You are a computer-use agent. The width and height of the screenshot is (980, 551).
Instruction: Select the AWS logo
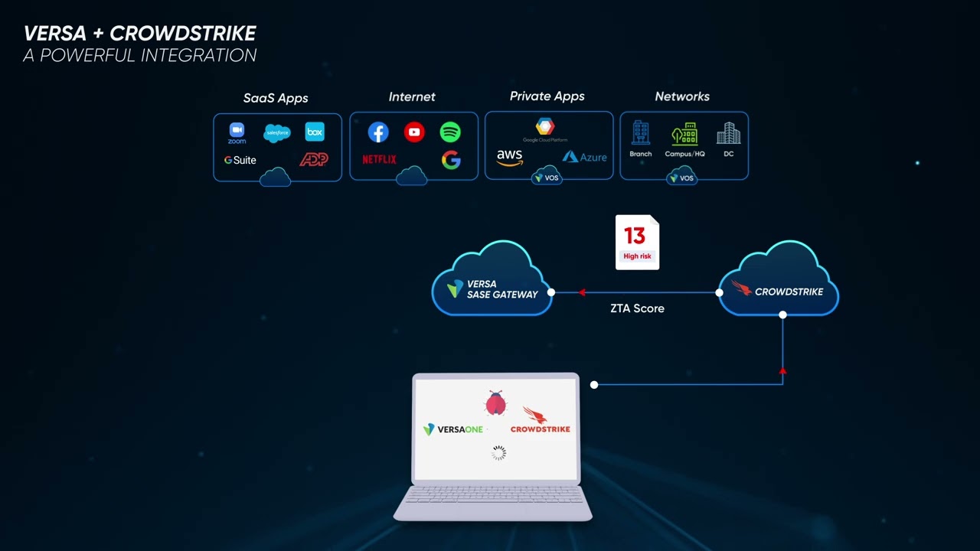(509, 158)
